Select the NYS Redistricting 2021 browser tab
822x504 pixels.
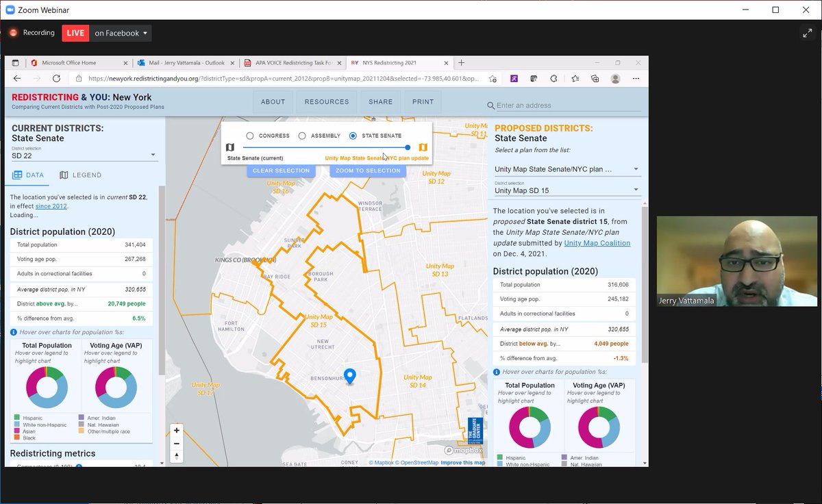[x=399, y=62]
